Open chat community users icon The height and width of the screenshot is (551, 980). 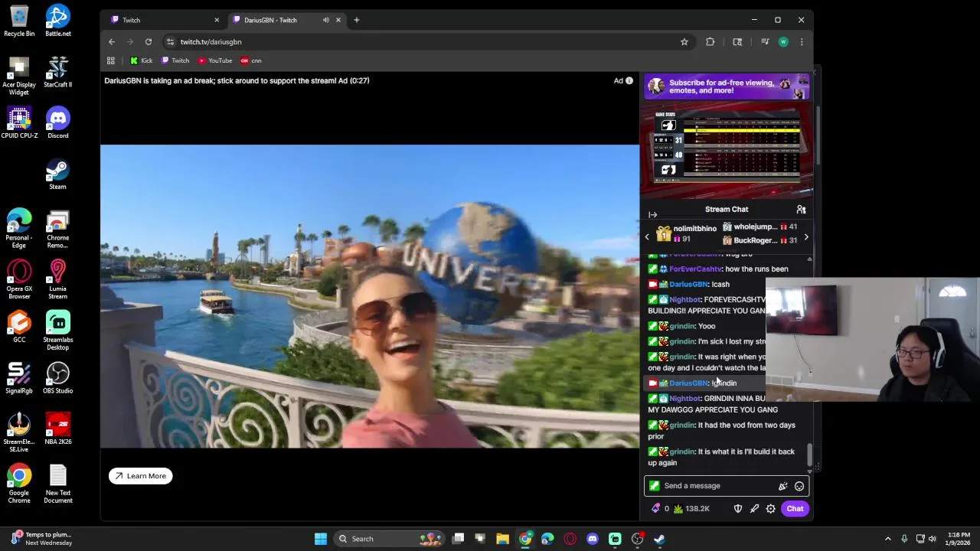tap(801, 209)
